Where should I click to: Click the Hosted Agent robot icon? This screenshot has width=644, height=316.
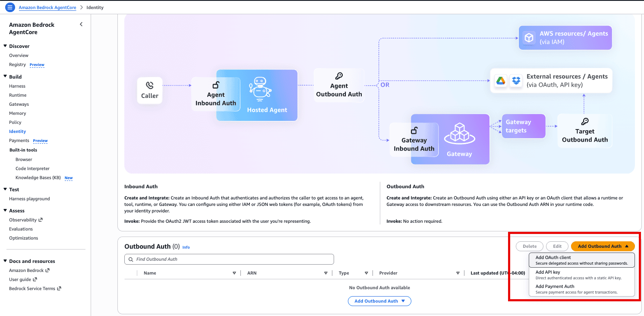pyautogui.click(x=260, y=89)
